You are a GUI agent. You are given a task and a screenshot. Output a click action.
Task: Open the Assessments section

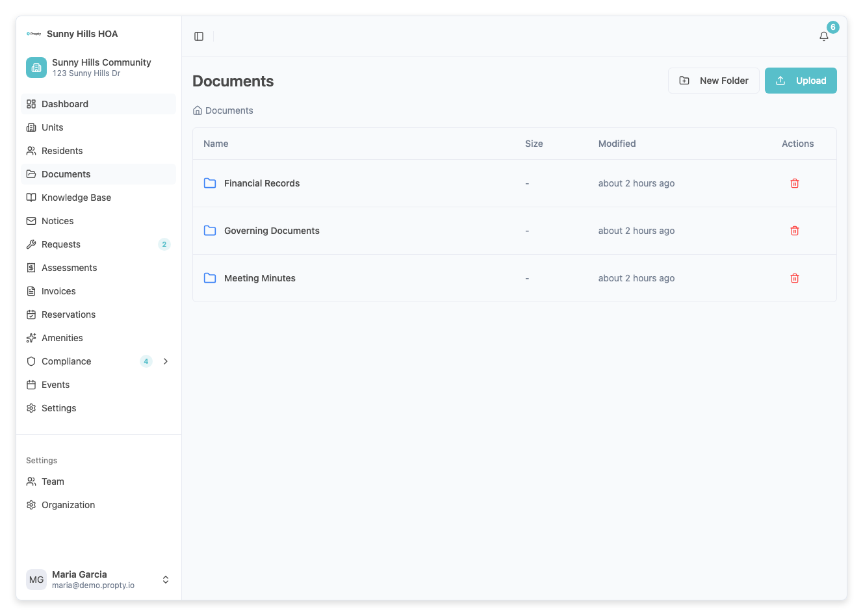click(70, 268)
